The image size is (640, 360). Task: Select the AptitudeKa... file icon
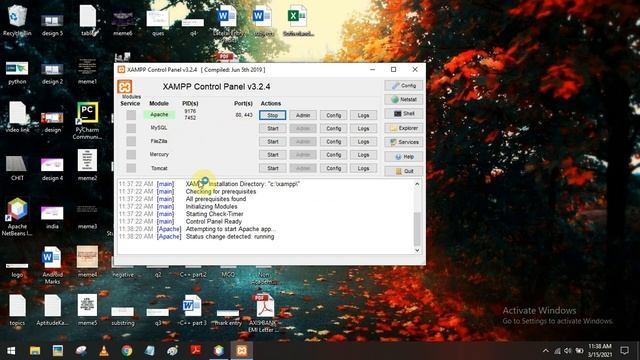coord(52,310)
